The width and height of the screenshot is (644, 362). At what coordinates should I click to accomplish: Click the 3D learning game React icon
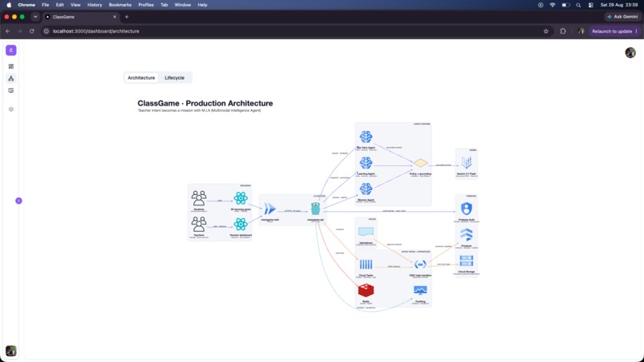241,198
